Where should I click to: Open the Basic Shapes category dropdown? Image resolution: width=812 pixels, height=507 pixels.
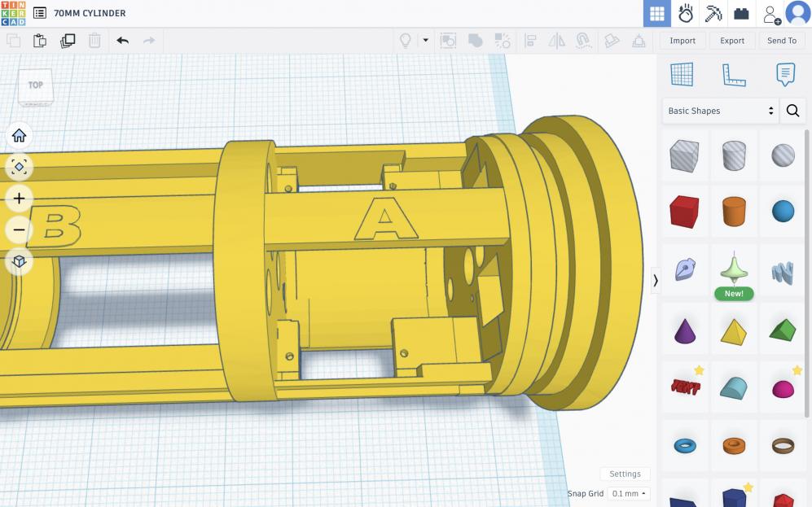click(x=720, y=111)
